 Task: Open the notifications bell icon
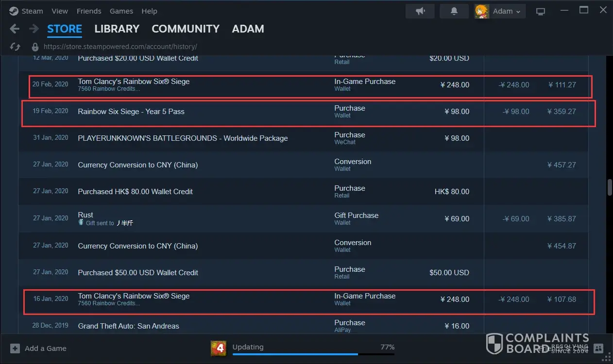coord(454,11)
